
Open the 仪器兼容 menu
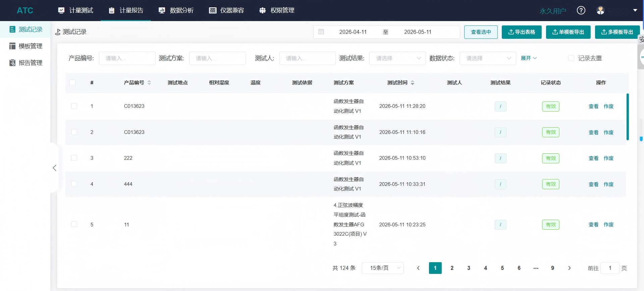tap(226, 10)
